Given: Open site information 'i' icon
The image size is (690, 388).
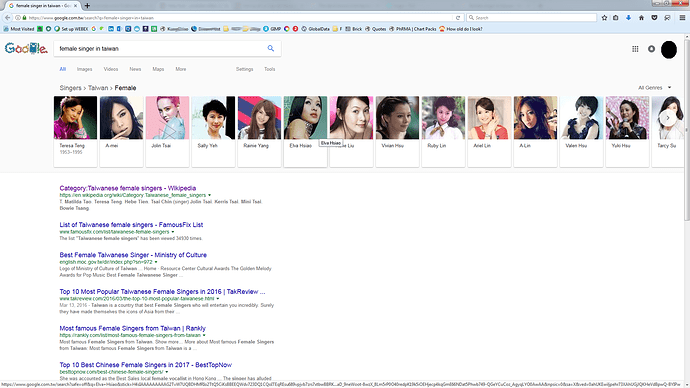Looking at the screenshot, I should click(18, 18).
